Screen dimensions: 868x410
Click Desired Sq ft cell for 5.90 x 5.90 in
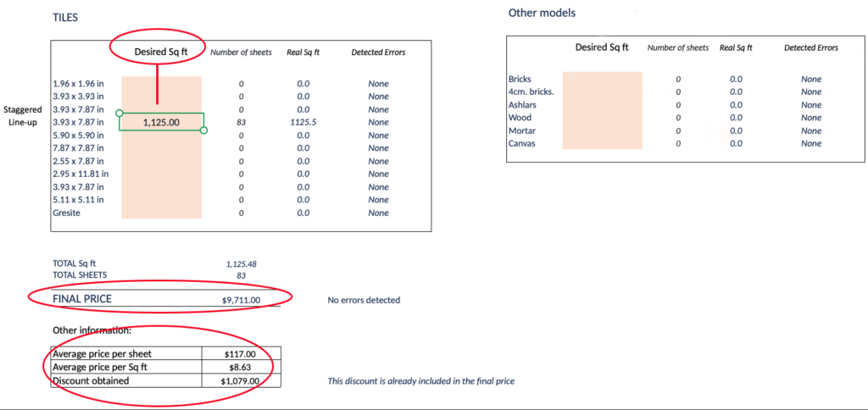click(161, 136)
